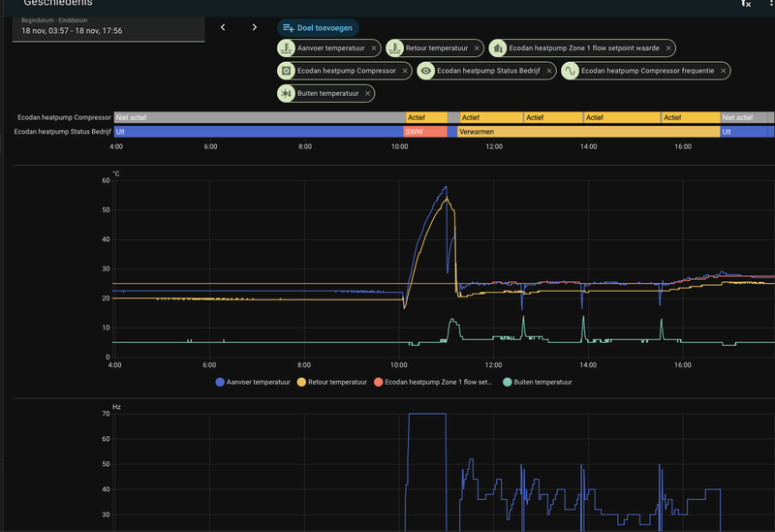
Task: Click the Buiten temperatuur sun thermometer icon
Action: click(x=286, y=93)
